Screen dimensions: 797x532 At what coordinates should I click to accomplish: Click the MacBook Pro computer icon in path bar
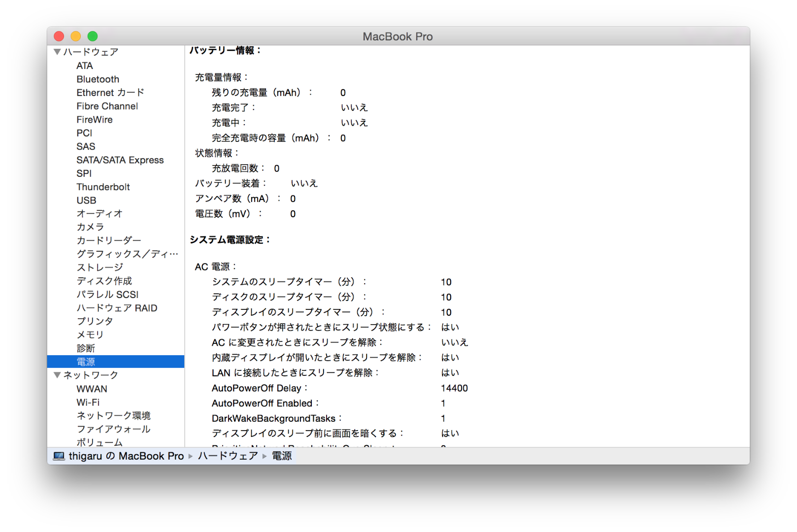(59, 456)
